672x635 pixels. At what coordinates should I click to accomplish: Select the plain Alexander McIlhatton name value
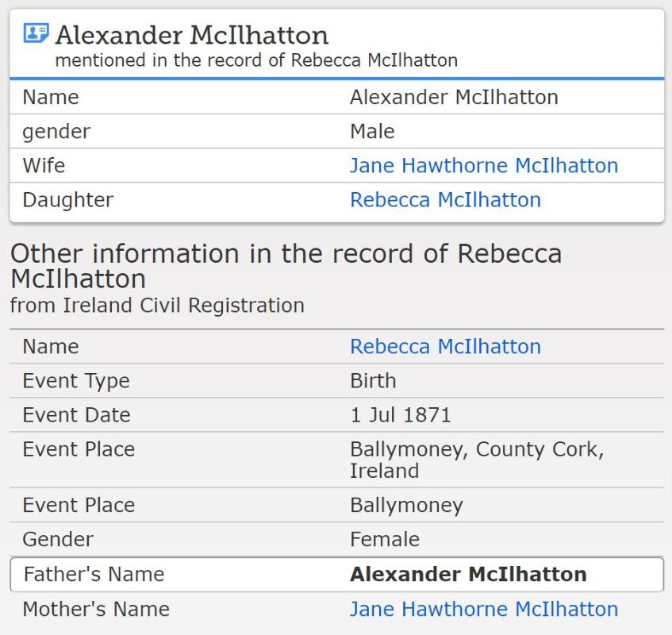(x=454, y=98)
